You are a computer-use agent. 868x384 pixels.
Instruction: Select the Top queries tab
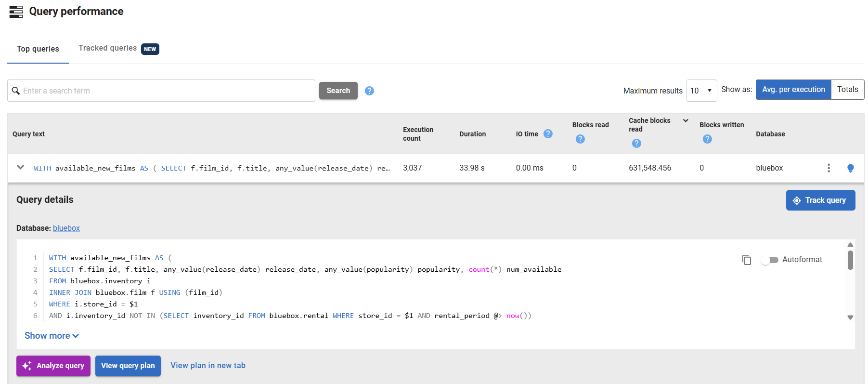pos(38,49)
